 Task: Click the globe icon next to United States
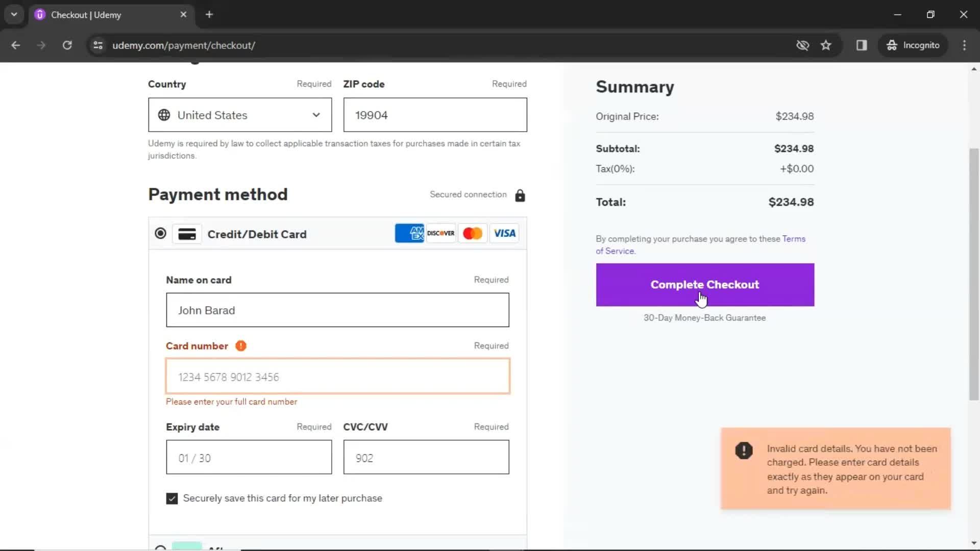[164, 114]
